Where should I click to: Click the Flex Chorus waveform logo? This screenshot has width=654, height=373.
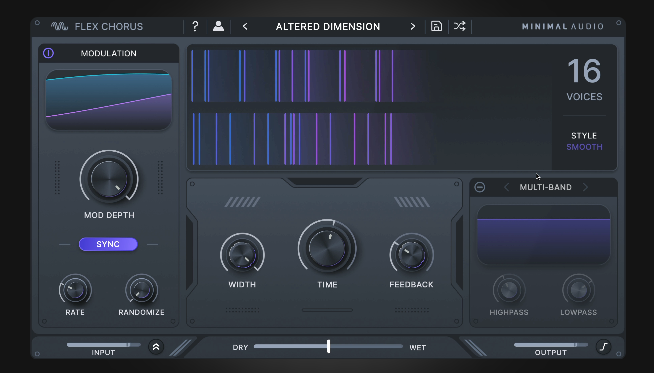coord(59,26)
